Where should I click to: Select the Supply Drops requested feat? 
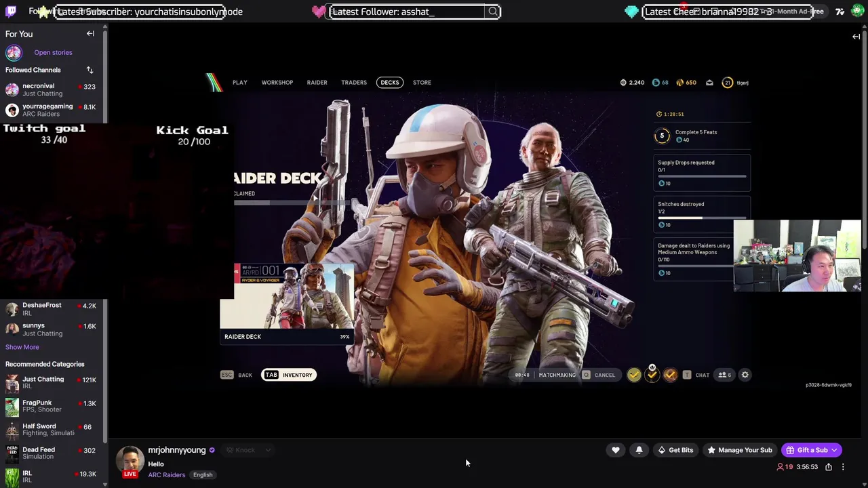[702, 173]
